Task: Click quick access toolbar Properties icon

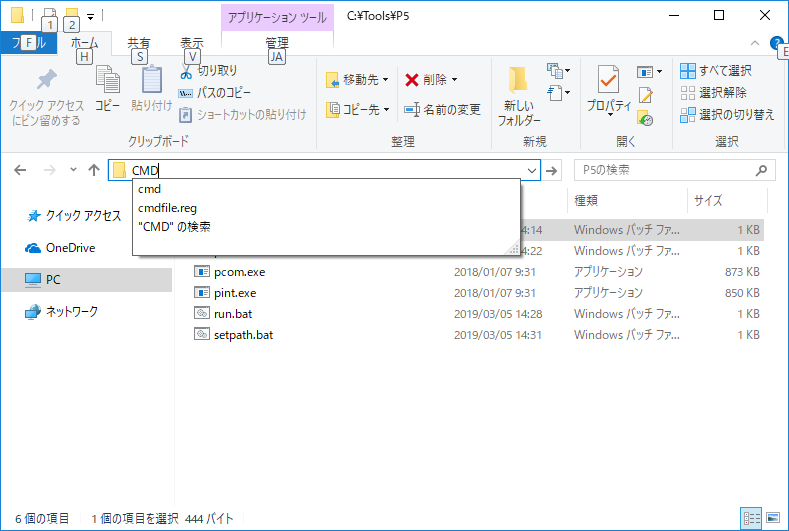Action: tap(49, 16)
